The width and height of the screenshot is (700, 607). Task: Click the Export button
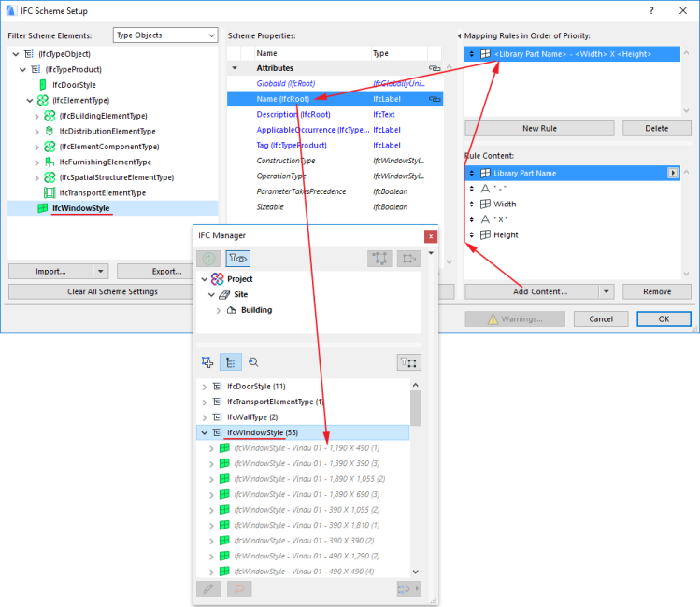tap(155, 271)
